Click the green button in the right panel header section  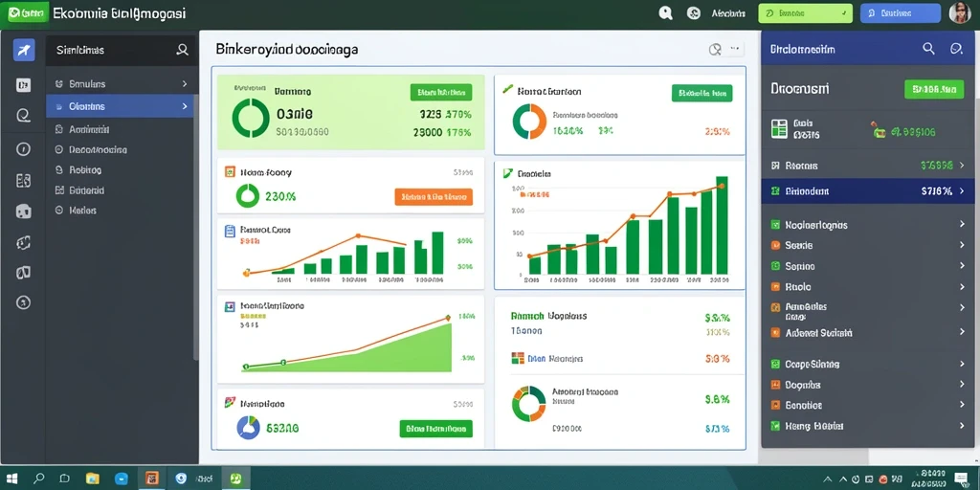[x=934, y=89]
